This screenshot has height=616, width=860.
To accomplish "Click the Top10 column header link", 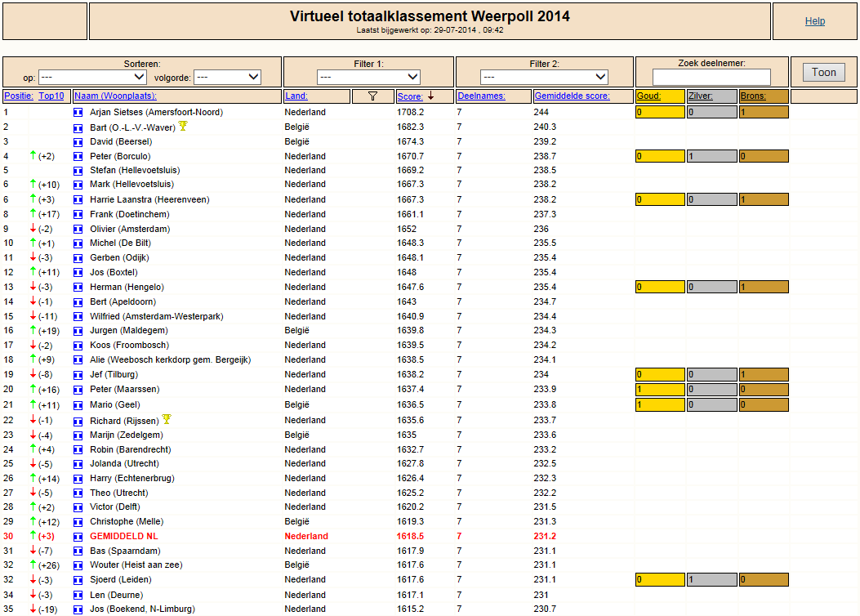I will [51, 96].
